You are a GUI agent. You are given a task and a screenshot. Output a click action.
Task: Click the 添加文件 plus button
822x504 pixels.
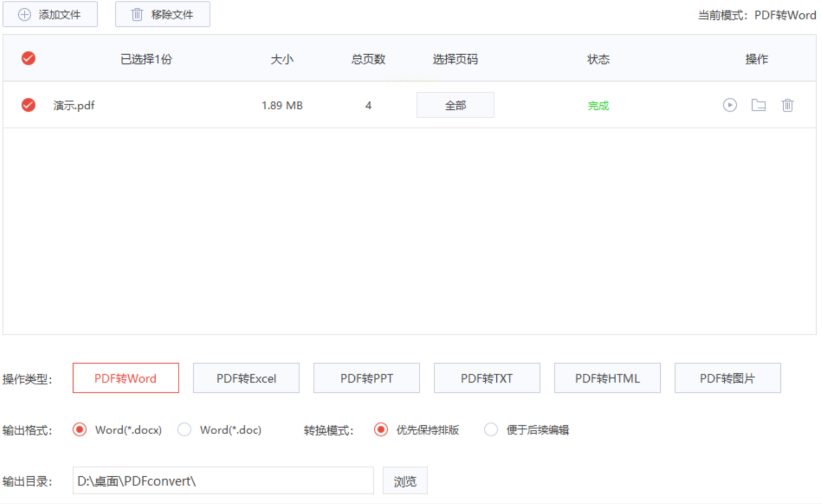[50, 15]
